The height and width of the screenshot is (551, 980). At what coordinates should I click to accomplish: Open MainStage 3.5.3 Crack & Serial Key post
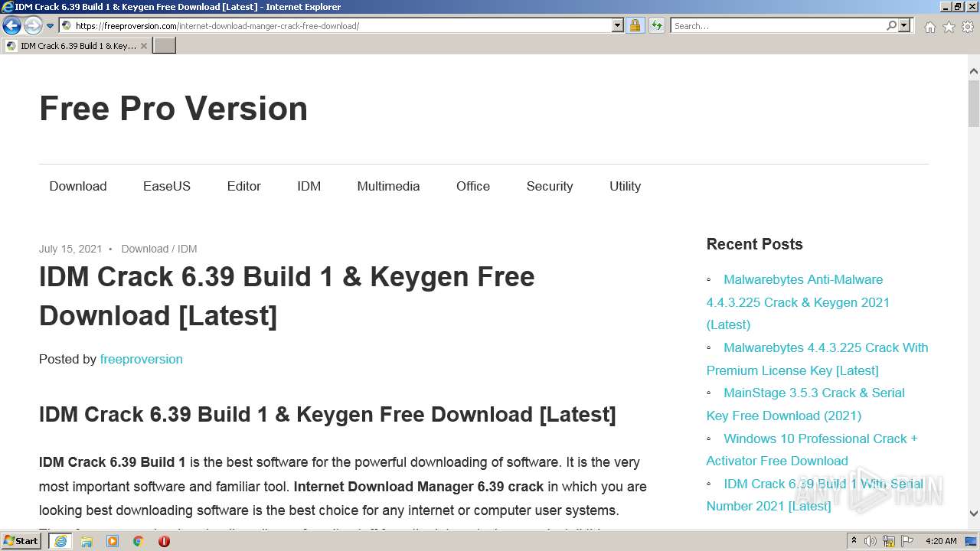805,404
